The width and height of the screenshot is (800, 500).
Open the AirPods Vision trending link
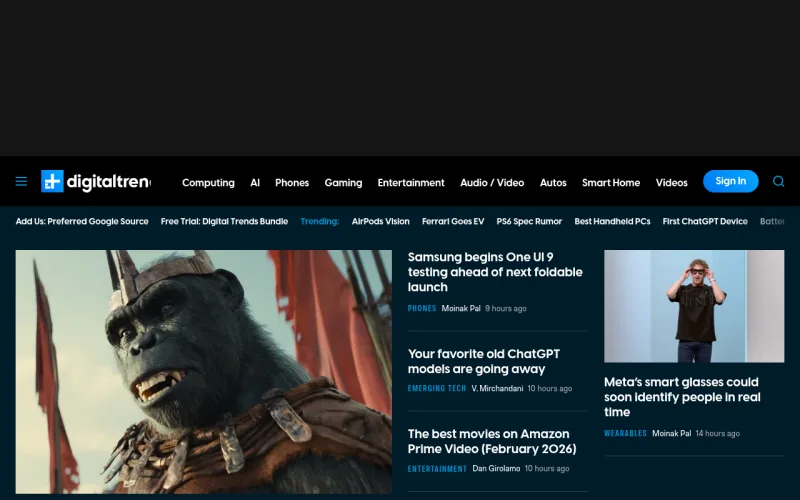[381, 221]
